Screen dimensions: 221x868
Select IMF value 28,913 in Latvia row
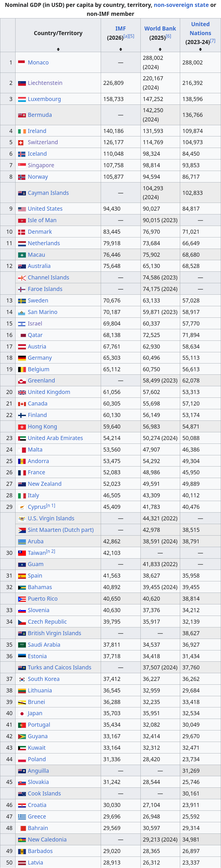coord(112,862)
